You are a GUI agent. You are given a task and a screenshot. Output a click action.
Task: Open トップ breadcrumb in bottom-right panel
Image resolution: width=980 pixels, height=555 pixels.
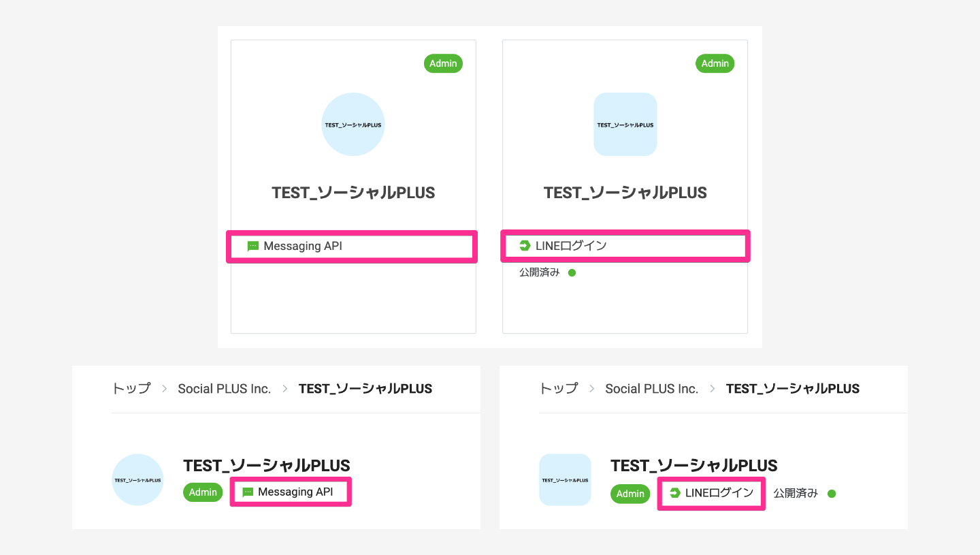click(559, 389)
